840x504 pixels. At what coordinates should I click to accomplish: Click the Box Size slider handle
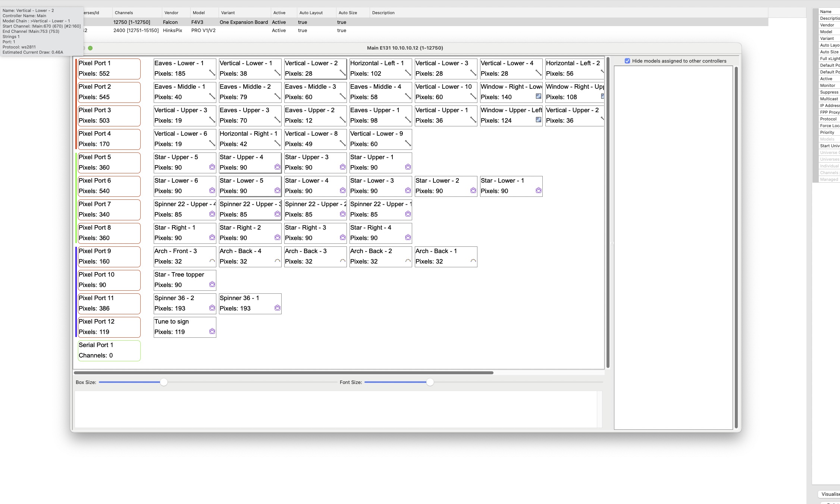point(163,382)
